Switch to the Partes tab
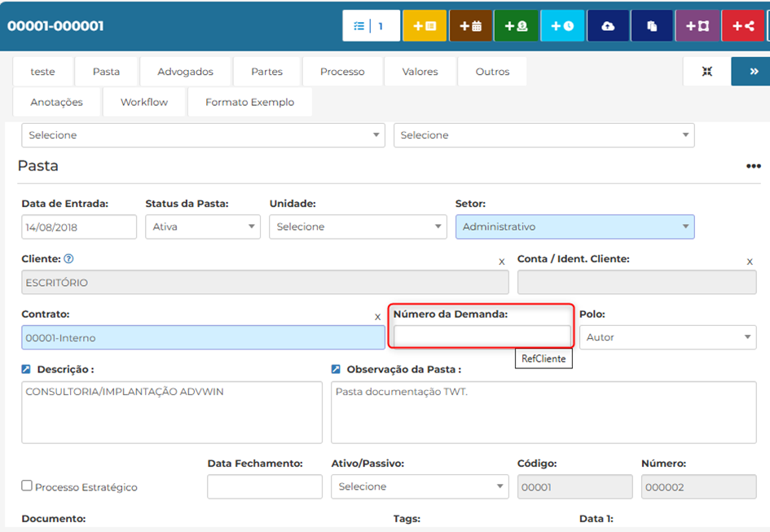 [266, 72]
